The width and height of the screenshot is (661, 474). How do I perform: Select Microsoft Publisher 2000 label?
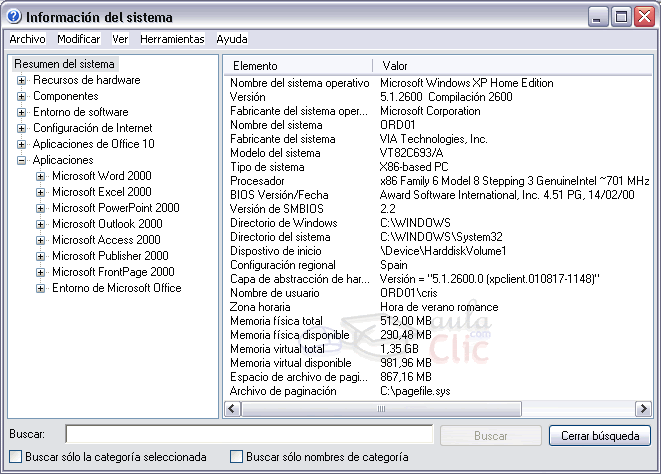pos(110,256)
